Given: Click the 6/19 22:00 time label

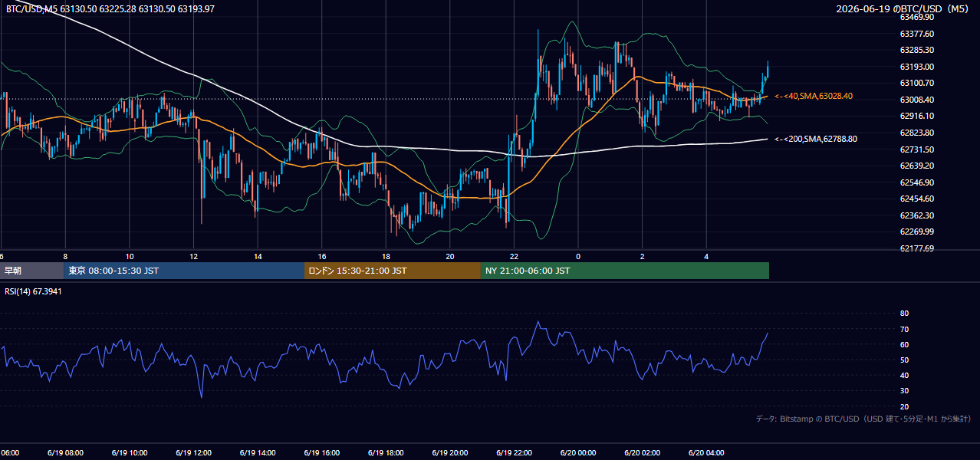Looking at the screenshot, I should (x=514, y=453).
